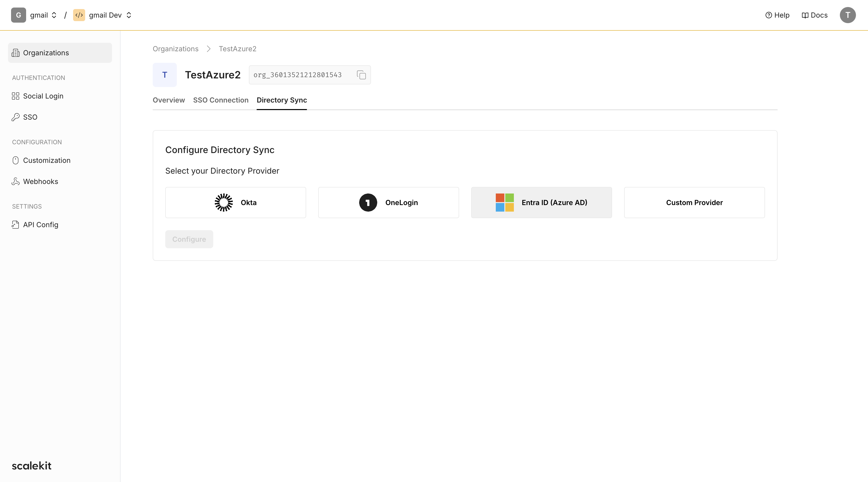868x482 pixels.
Task: Open the user profile T avatar
Action: point(848,15)
